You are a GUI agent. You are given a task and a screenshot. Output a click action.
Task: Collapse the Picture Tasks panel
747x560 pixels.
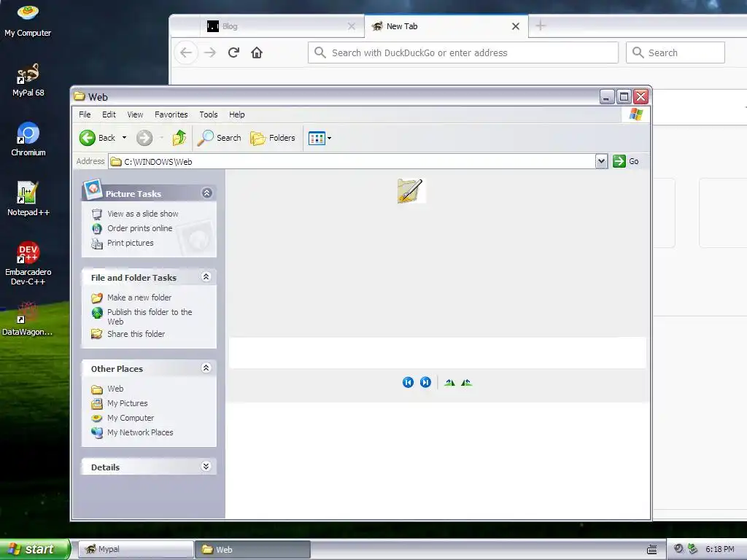(x=206, y=192)
